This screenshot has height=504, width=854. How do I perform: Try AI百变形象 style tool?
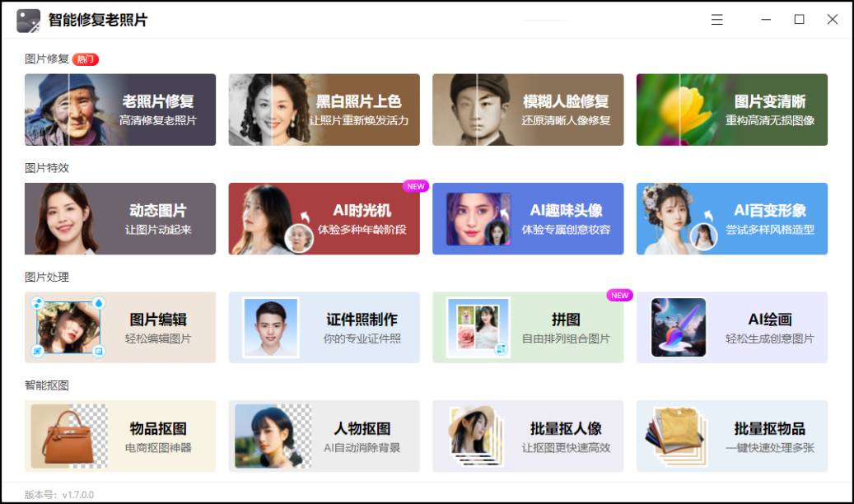pos(732,218)
